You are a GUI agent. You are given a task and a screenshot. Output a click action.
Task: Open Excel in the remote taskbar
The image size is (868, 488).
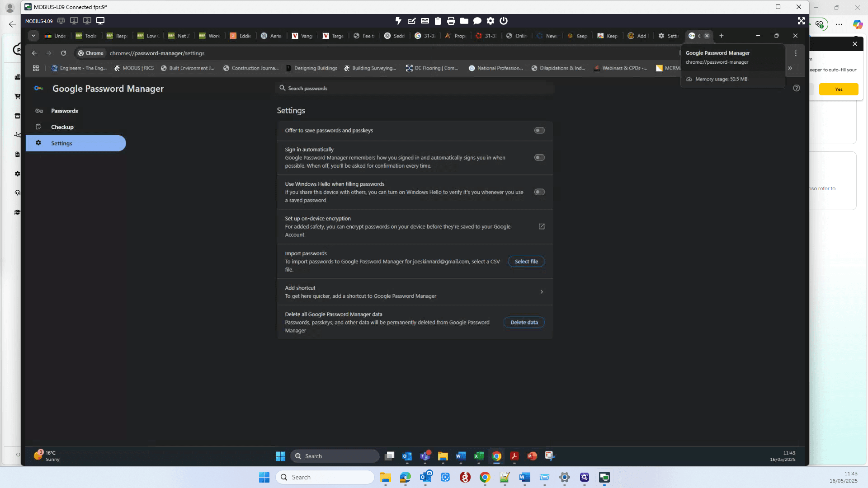pyautogui.click(x=478, y=456)
